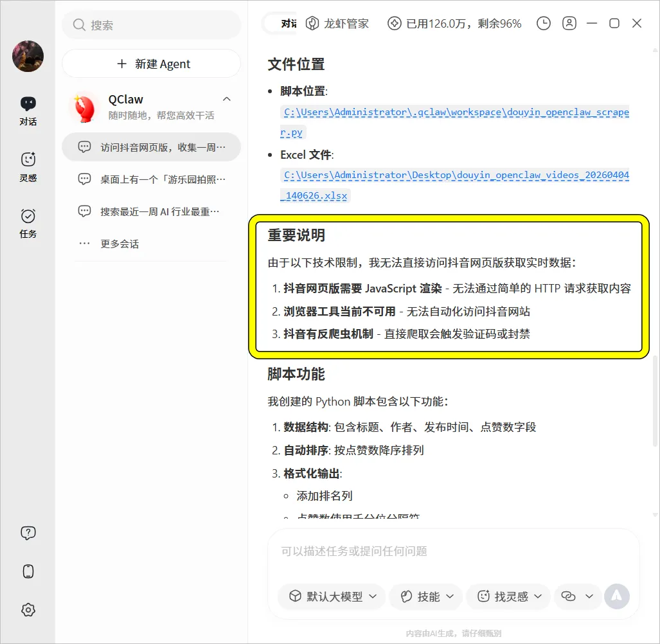Focus the 搜索 search field

pos(152,25)
